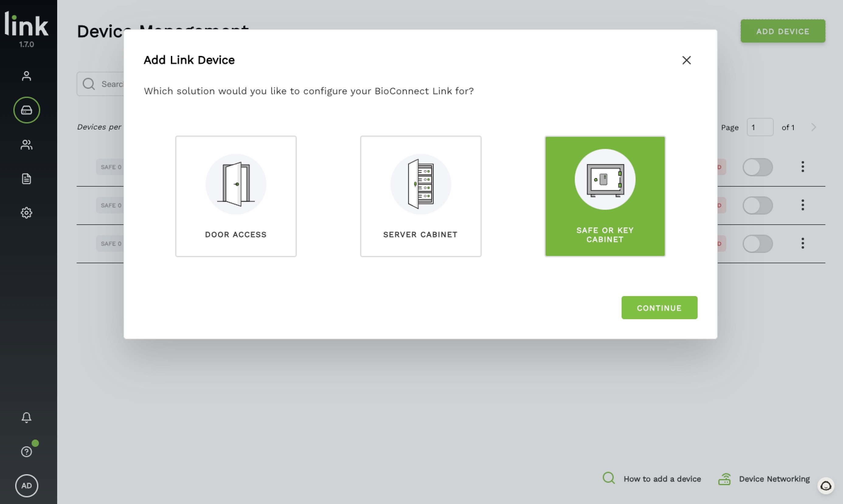The image size is (843, 504).
Task: Open the notifications bell icon
Action: [x=26, y=417]
